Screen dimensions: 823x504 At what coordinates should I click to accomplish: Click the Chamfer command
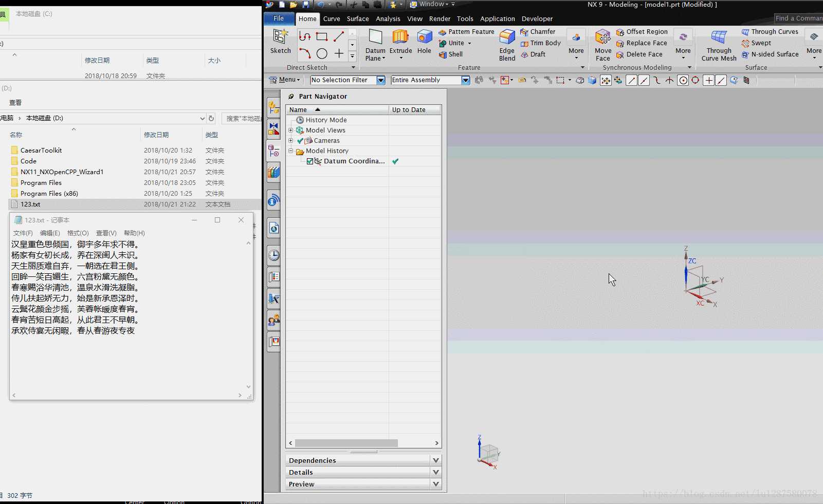538,32
